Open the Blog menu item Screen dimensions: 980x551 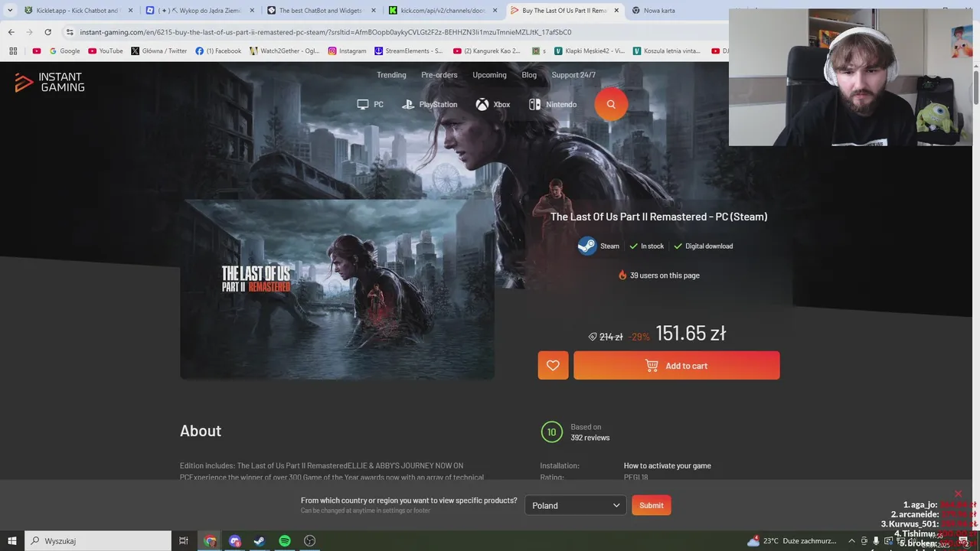pos(529,75)
